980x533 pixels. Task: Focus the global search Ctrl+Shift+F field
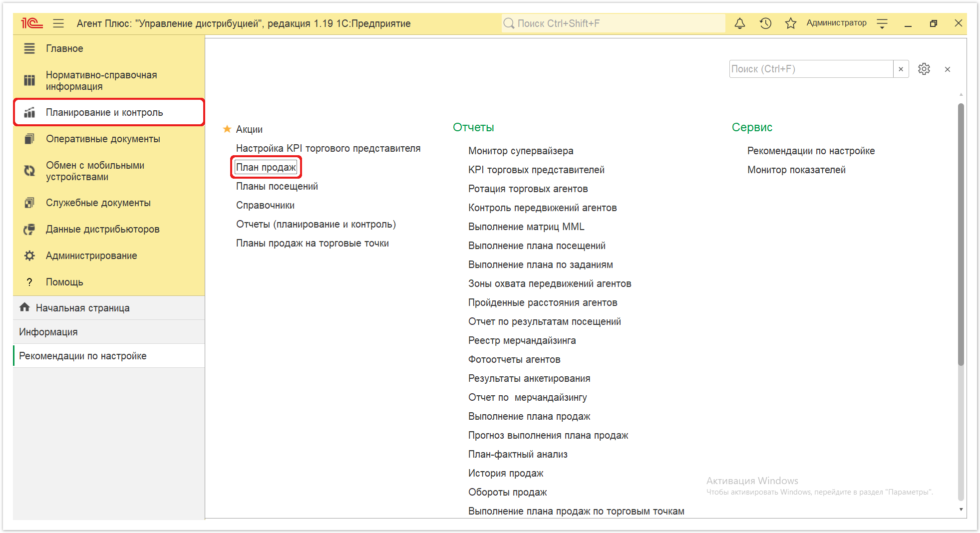pos(613,23)
